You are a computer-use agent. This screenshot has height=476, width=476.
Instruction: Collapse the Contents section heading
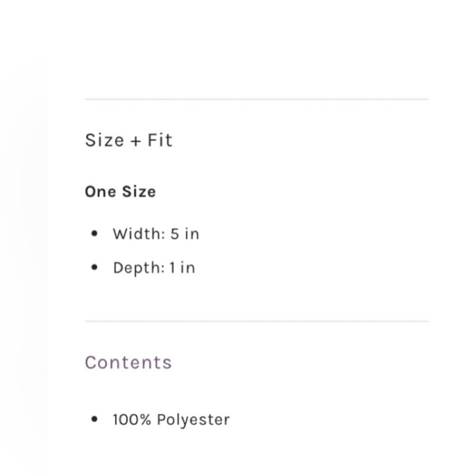pos(129,362)
